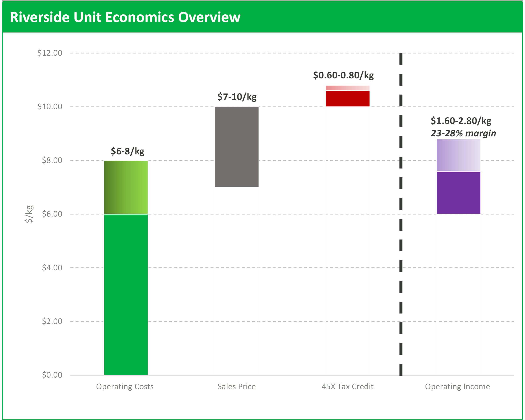Select the $0.60-0.80/kg data label

pos(343,75)
